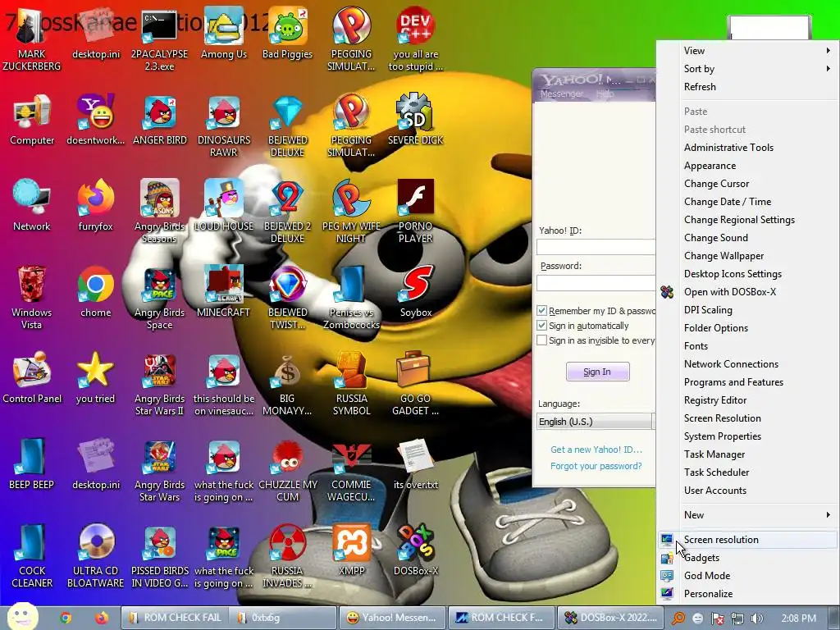Uncheck Sign in automatically
The width and height of the screenshot is (840, 630).
pyautogui.click(x=541, y=326)
